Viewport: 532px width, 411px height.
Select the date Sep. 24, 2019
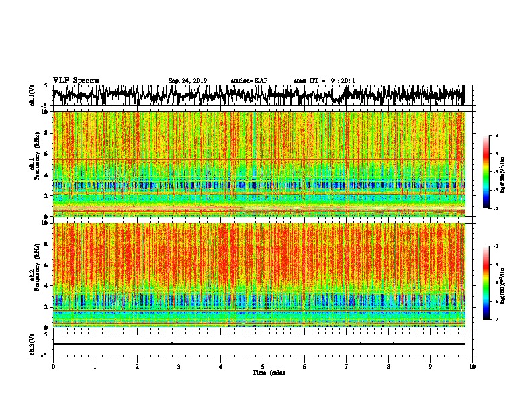(x=187, y=81)
